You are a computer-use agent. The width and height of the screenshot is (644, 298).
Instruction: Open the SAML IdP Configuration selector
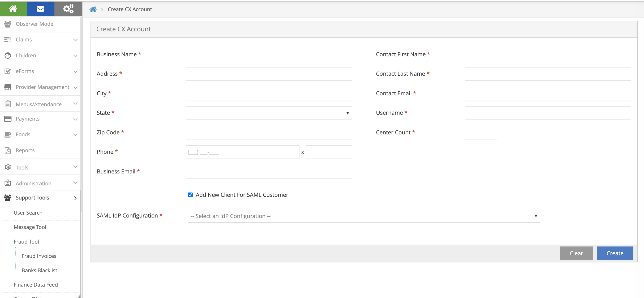[363, 216]
